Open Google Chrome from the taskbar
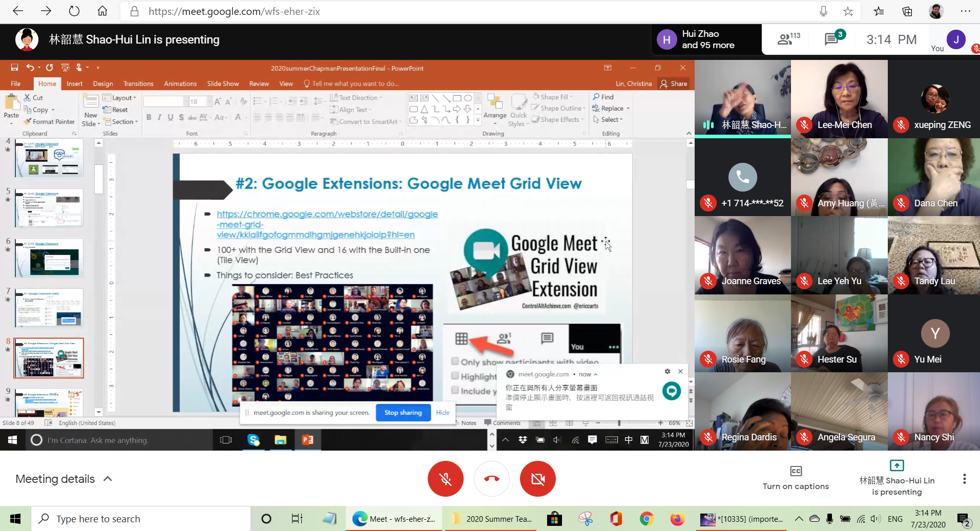The image size is (980, 531). coord(647,519)
